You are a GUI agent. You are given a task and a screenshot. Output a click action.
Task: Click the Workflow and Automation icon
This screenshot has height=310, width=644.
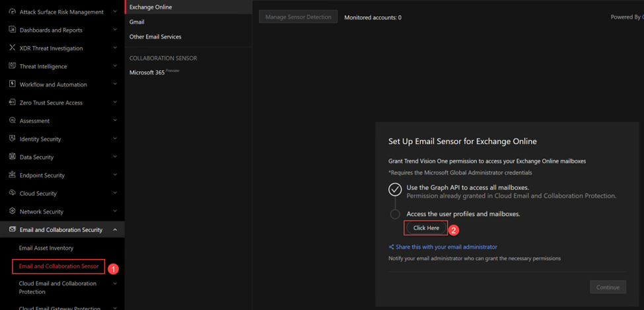pyautogui.click(x=12, y=85)
